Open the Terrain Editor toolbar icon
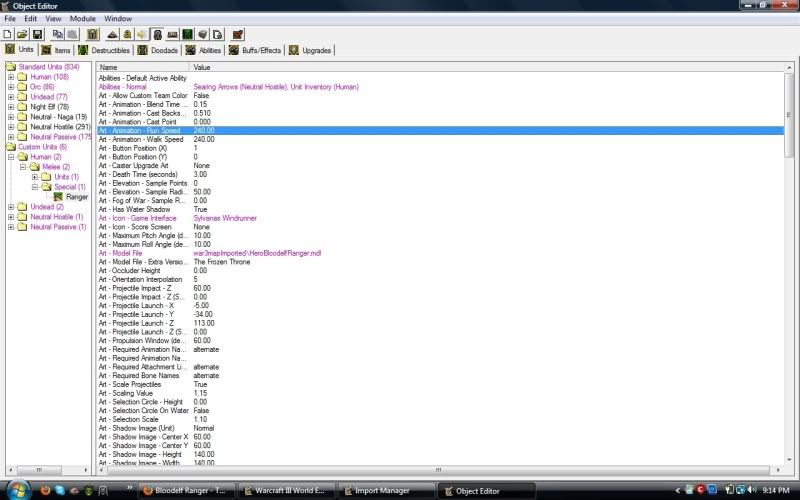This screenshot has width=800, height=500. click(112, 34)
